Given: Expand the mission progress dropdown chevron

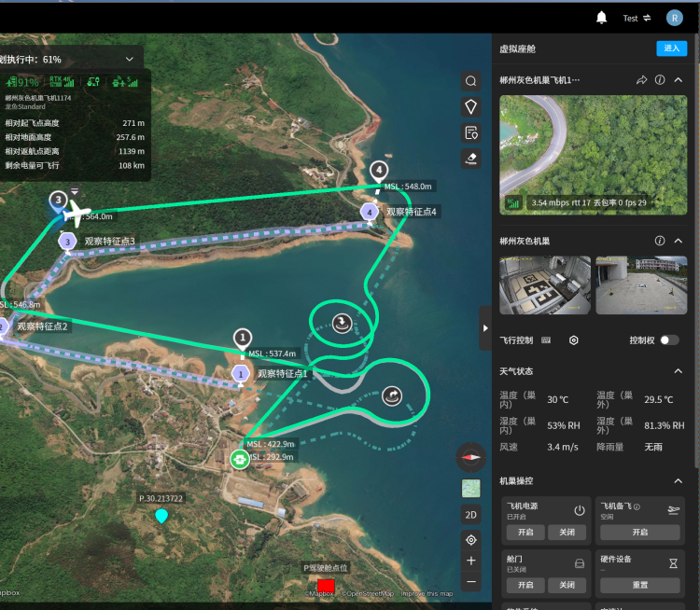Looking at the screenshot, I should (x=129, y=59).
